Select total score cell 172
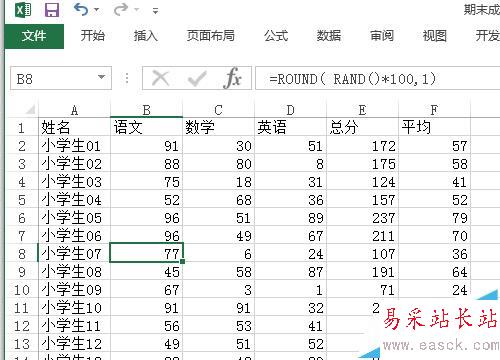Viewport: 500px width, 360px height. pos(362,145)
